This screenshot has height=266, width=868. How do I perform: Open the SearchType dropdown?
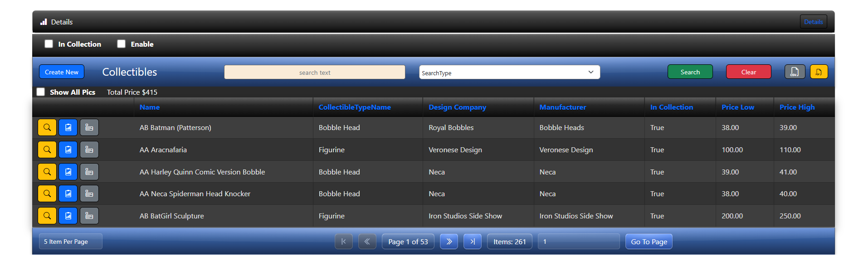point(510,72)
